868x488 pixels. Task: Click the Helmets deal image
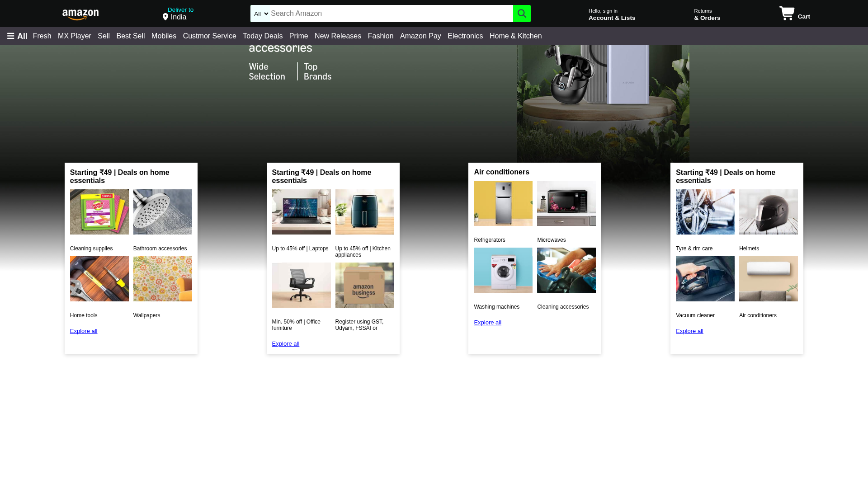click(768, 211)
